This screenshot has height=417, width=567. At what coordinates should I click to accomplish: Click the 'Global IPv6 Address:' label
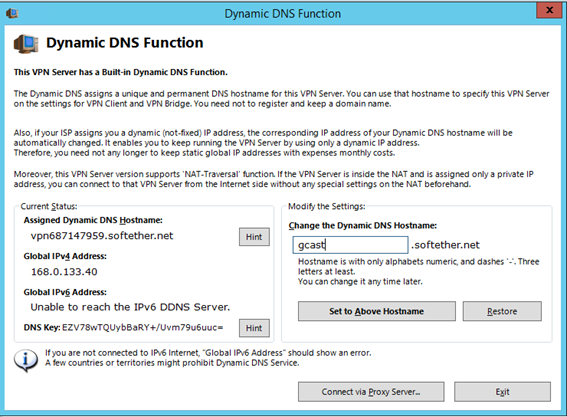pos(65,292)
